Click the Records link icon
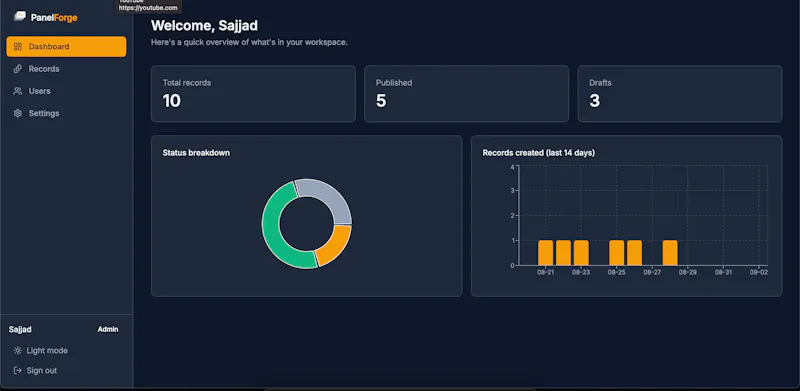The image size is (800, 391). (x=18, y=68)
